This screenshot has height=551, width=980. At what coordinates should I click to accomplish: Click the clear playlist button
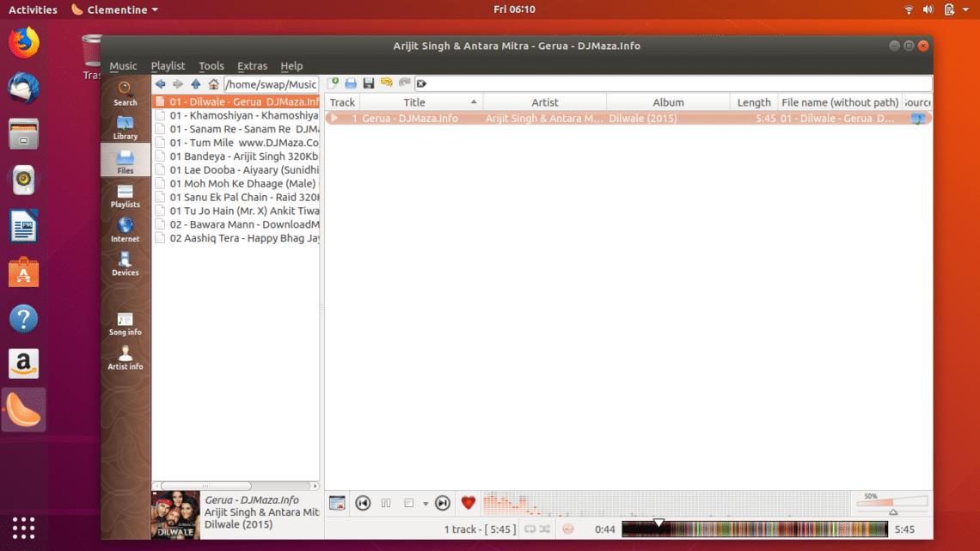tap(337, 503)
